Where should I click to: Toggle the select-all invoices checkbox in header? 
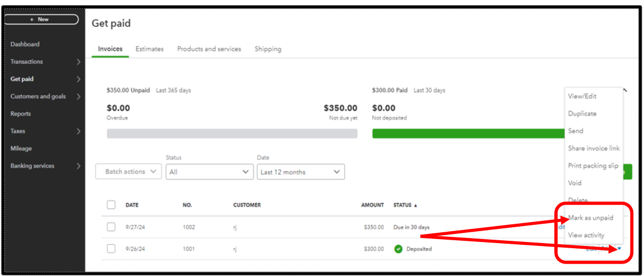click(x=111, y=205)
